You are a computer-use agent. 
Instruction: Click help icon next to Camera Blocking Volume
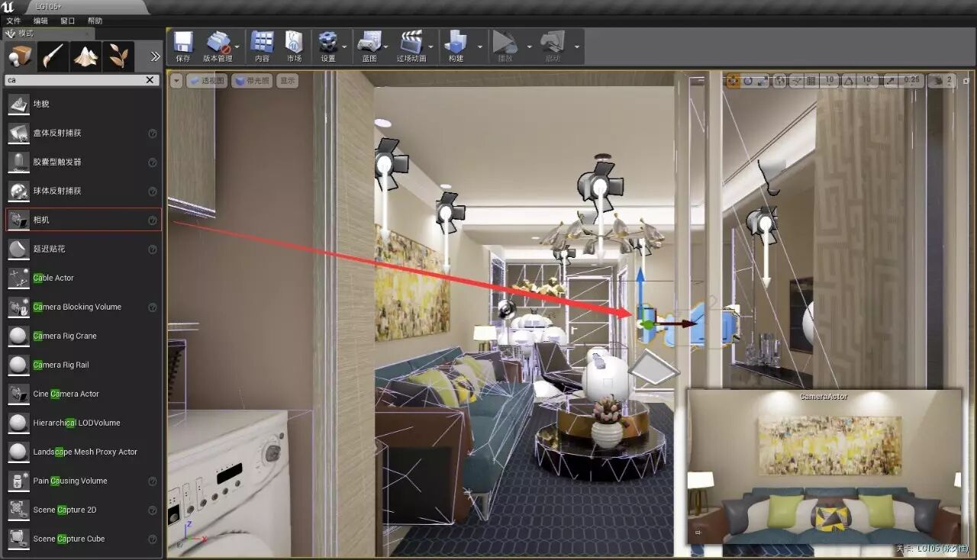[153, 307]
